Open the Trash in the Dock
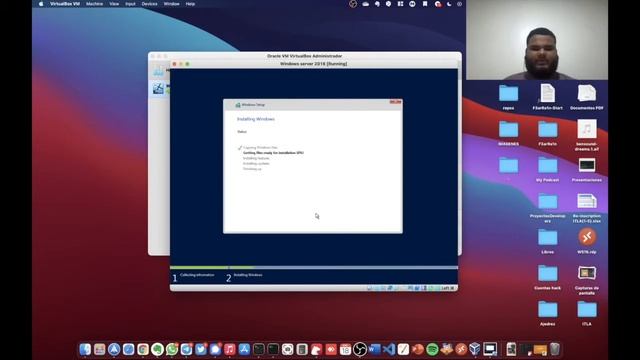The width and height of the screenshot is (640, 360). (x=554, y=349)
